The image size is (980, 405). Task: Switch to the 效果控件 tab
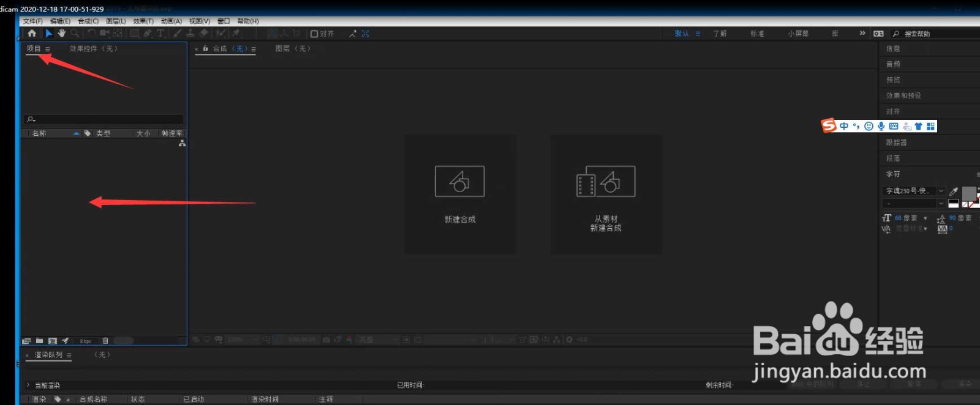[x=93, y=48]
